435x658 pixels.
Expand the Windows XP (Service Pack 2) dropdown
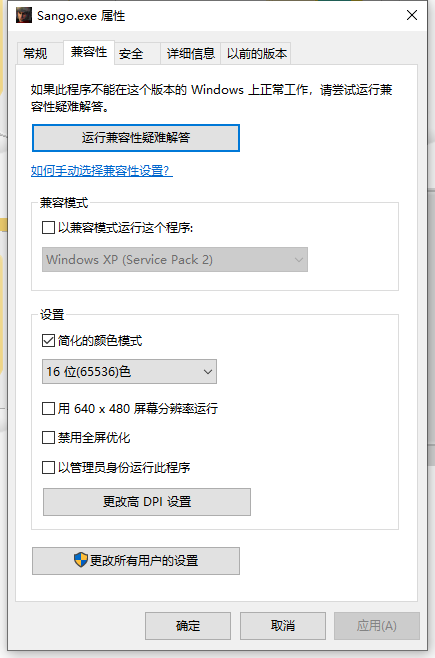(x=175, y=260)
